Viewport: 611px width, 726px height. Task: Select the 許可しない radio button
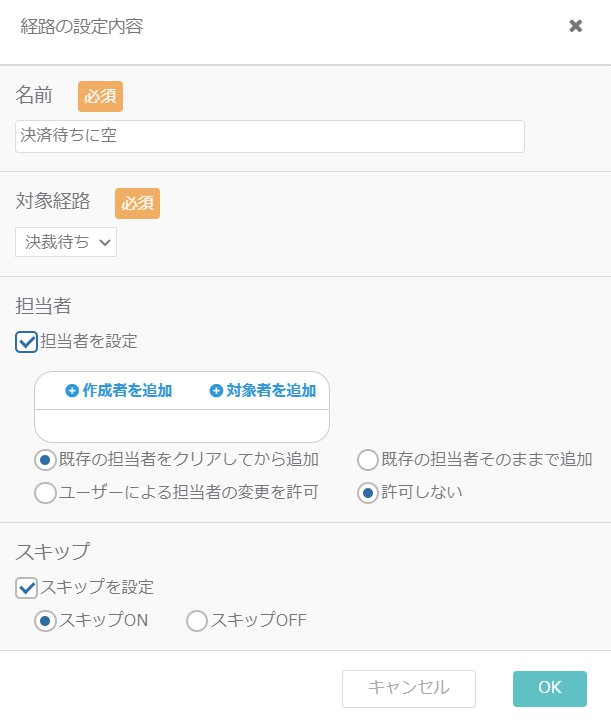[x=368, y=493]
